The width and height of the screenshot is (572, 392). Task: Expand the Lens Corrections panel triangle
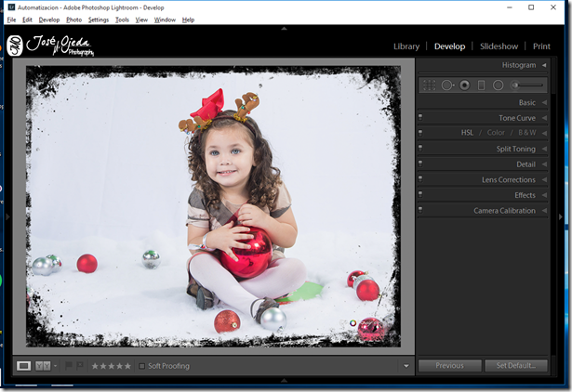click(x=544, y=179)
